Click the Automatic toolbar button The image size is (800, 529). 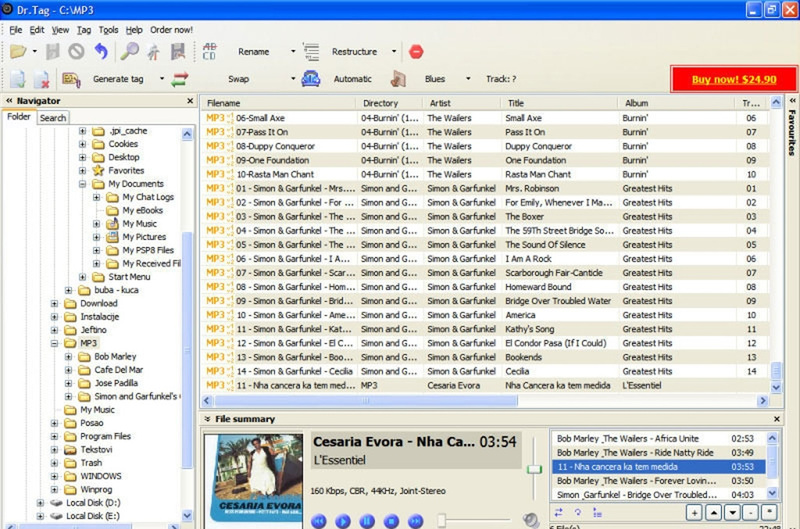(353, 79)
